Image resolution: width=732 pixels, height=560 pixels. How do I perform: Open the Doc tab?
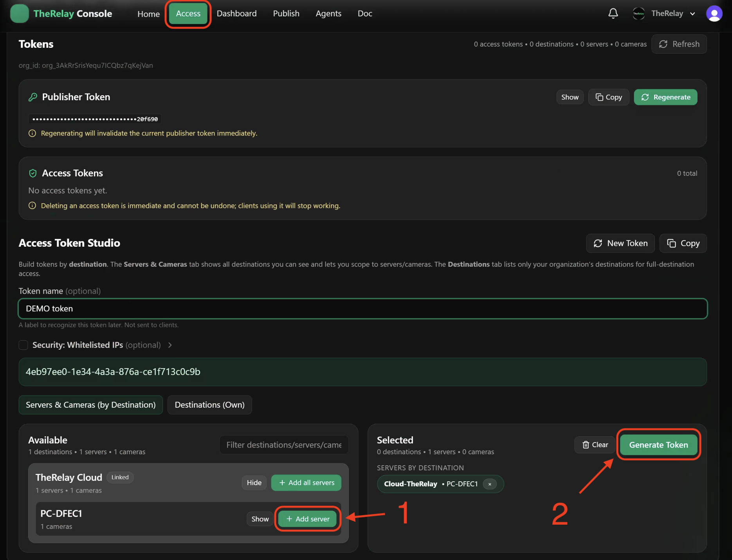coord(365,13)
